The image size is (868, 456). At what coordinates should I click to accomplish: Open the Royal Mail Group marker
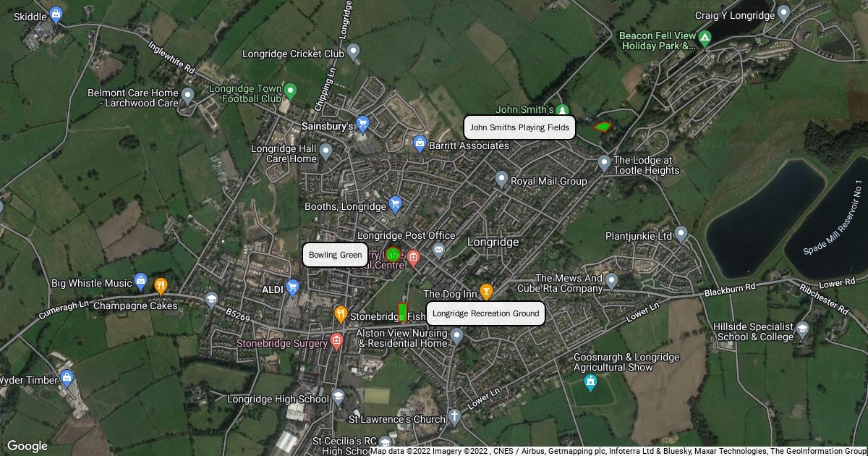click(501, 179)
